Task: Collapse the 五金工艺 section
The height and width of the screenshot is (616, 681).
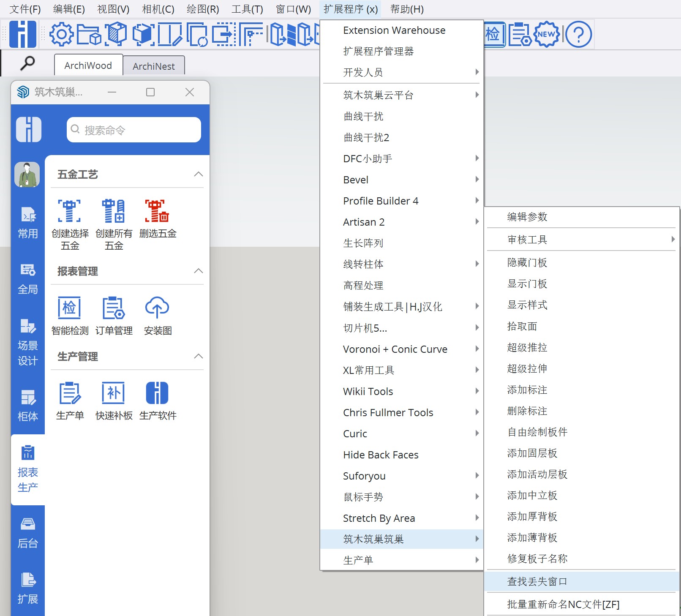Action: click(x=197, y=174)
